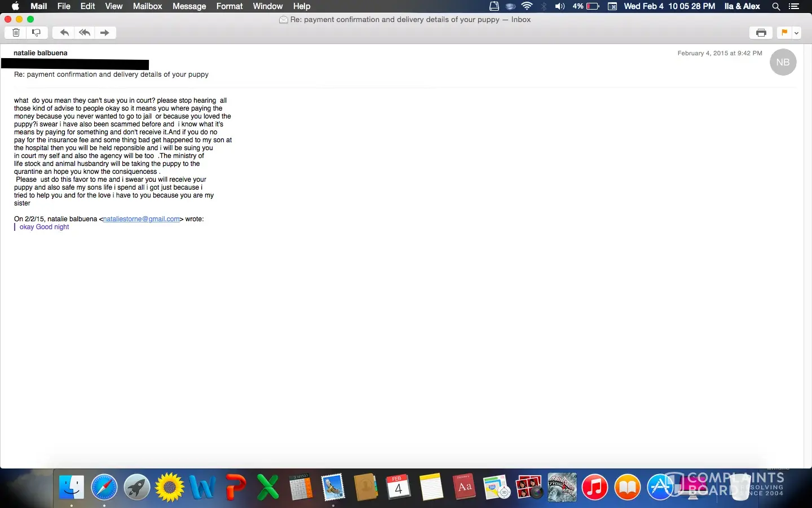
Task: Open the View menu
Action: pos(113,6)
